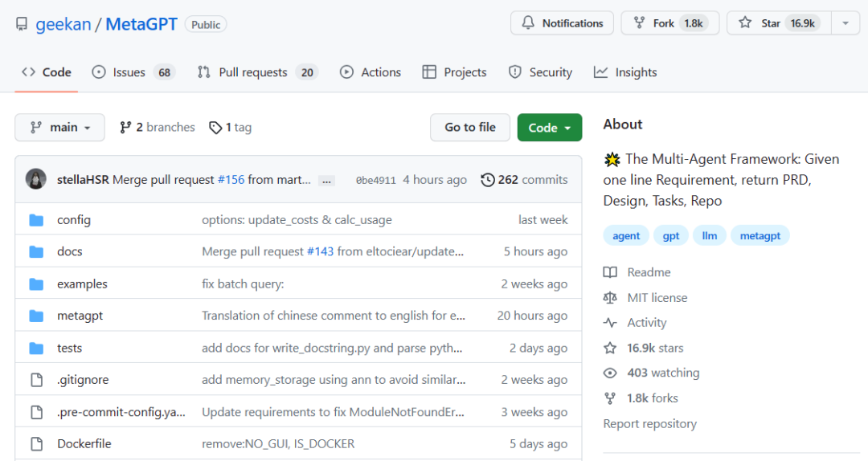Image resolution: width=868 pixels, height=461 pixels.
Task: Open the .pre-commit-config.ya... file
Action: tap(121, 412)
